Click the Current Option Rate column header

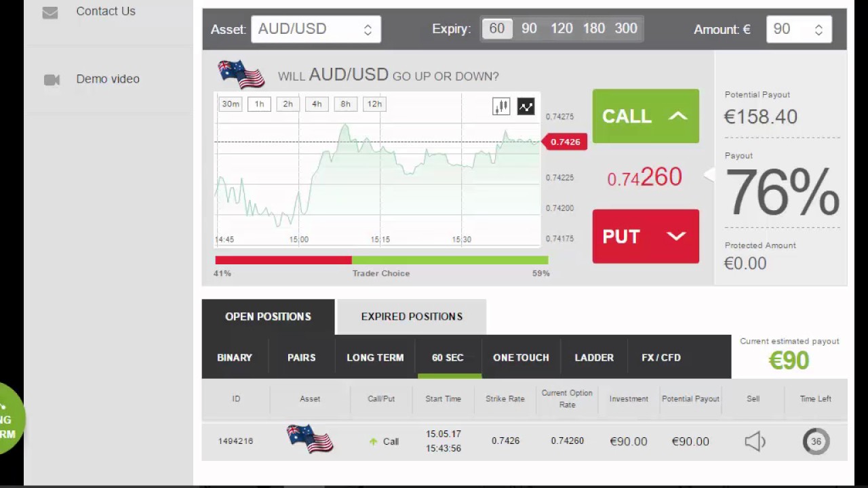point(567,399)
